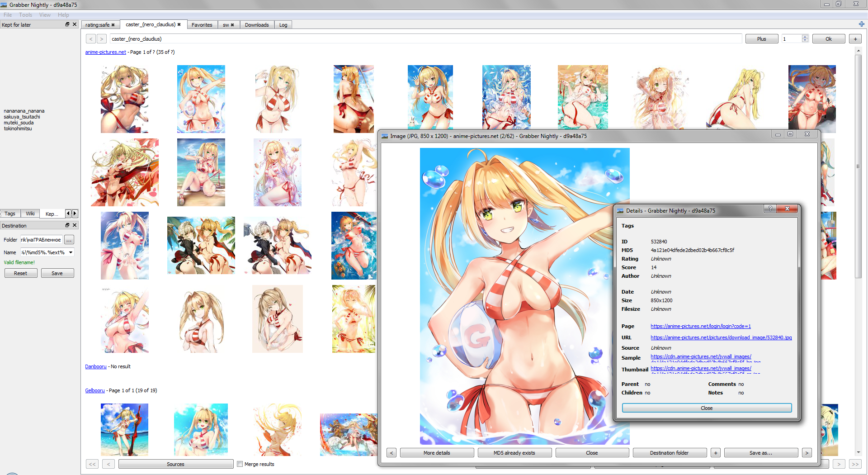Open the File menu

8,15
